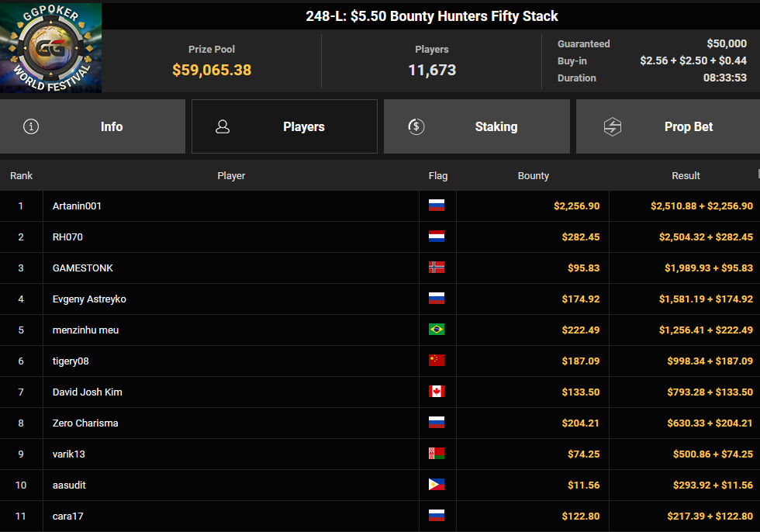Open the Prop Bet tab

tap(668, 126)
